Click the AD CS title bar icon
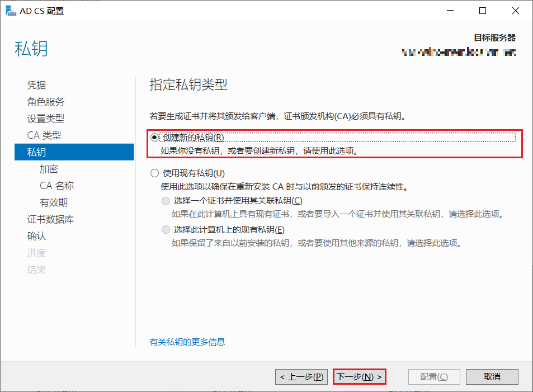 point(11,10)
